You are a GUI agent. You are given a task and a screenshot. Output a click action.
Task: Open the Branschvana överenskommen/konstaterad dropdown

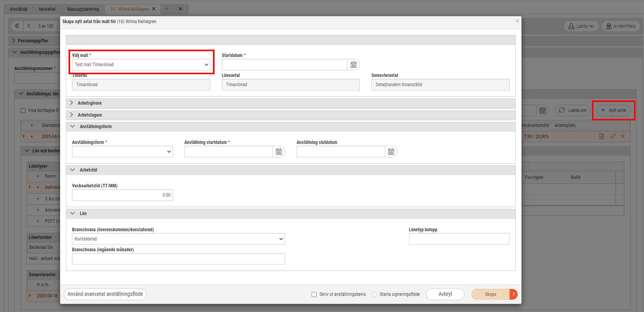178,239
